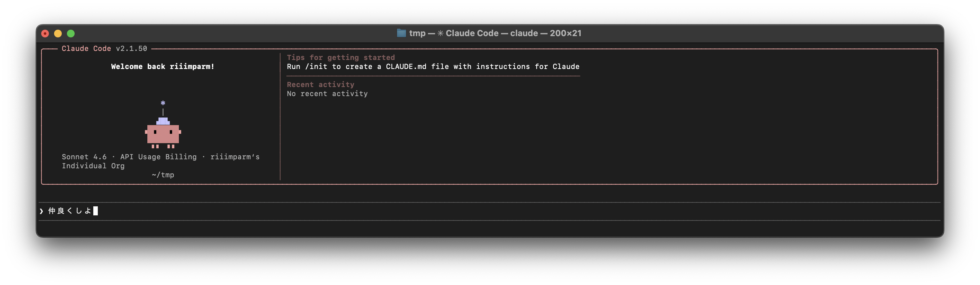Click the folder icon in the title bar

point(401,33)
